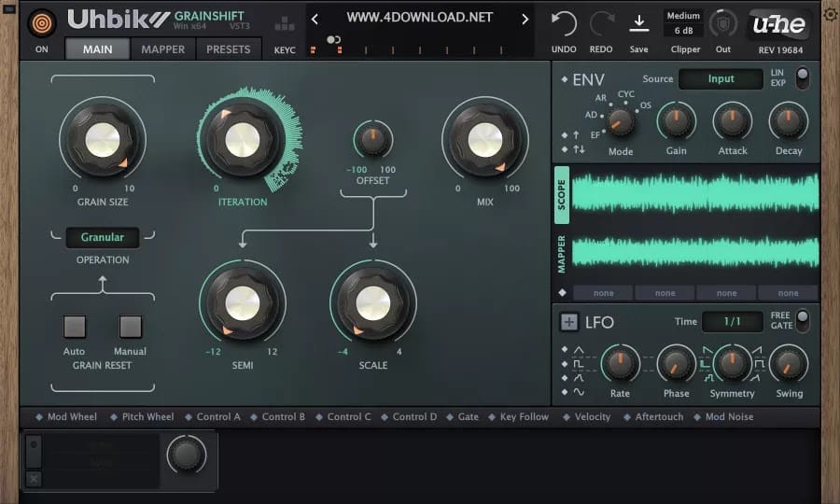Enable Auto grain reset
840x504 pixels.
75,327
